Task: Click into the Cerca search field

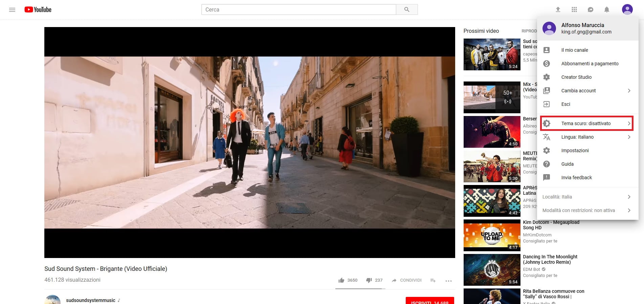Action: tap(298, 10)
